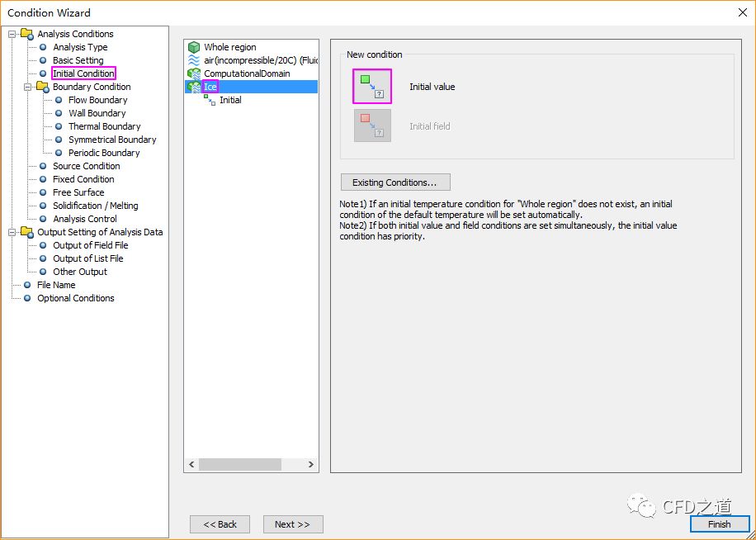Click the Existing Conditions... button
The height and width of the screenshot is (540, 756).
coord(395,182)
